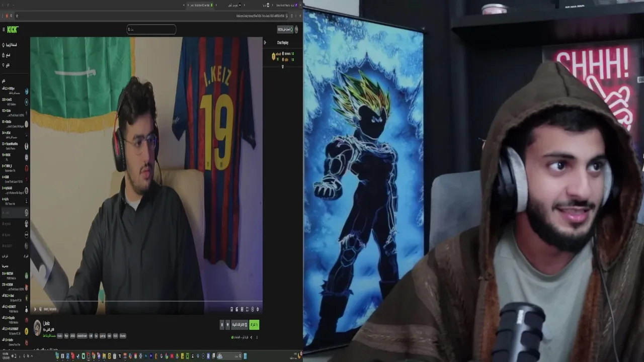644x362 pixels.
Task: Open the Kick hamburger menu
Action: (4, 30)
